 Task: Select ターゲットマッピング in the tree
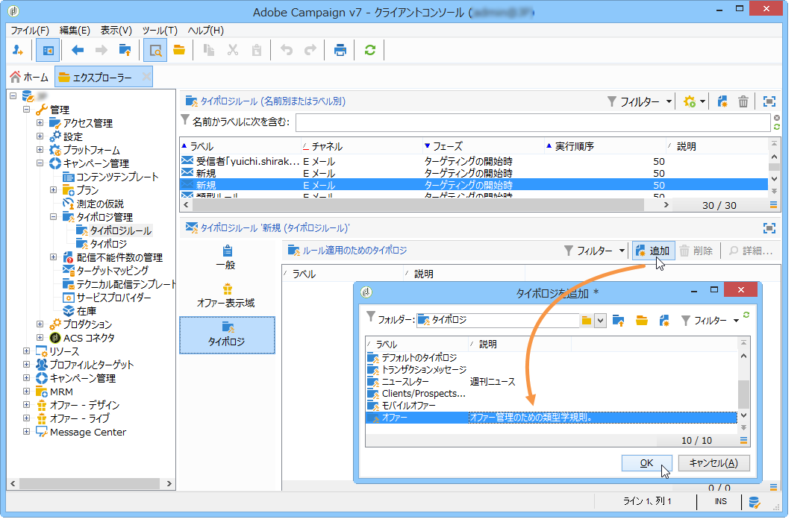(112, 270)
